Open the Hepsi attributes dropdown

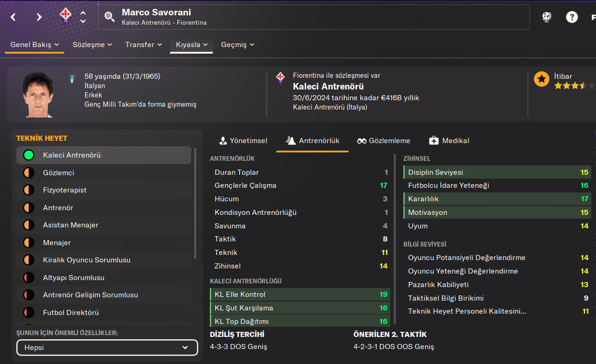pos(107,348)
